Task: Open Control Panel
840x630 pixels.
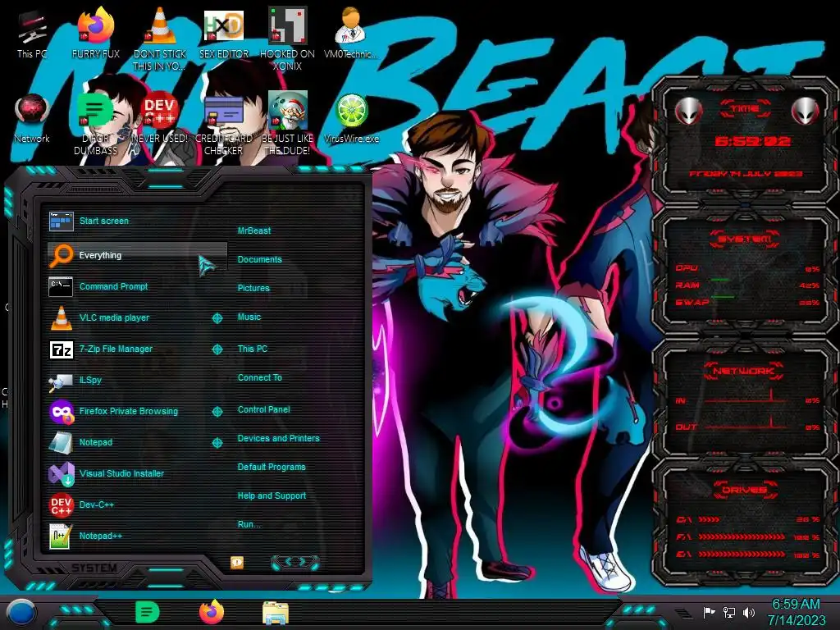Action: 263,410
